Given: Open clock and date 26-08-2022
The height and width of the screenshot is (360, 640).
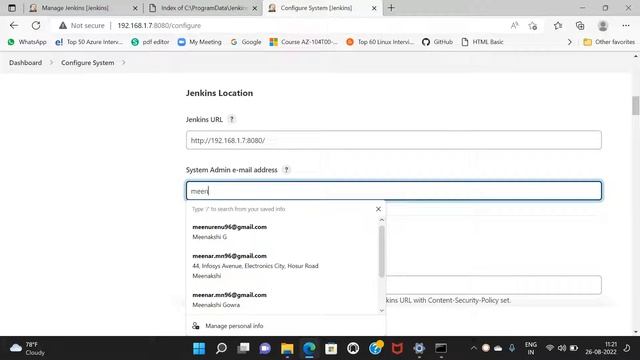Looking at the screenshot, I should point(601,348).
